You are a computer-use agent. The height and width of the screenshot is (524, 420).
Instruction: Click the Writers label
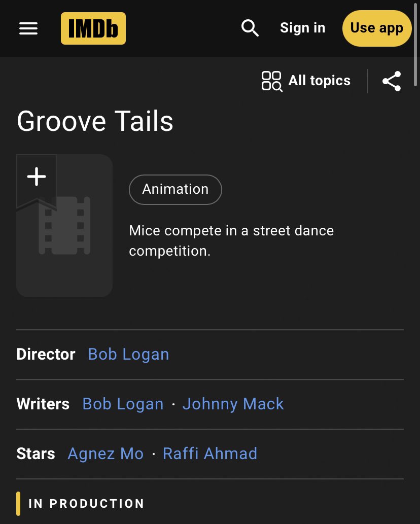(43, 404)
